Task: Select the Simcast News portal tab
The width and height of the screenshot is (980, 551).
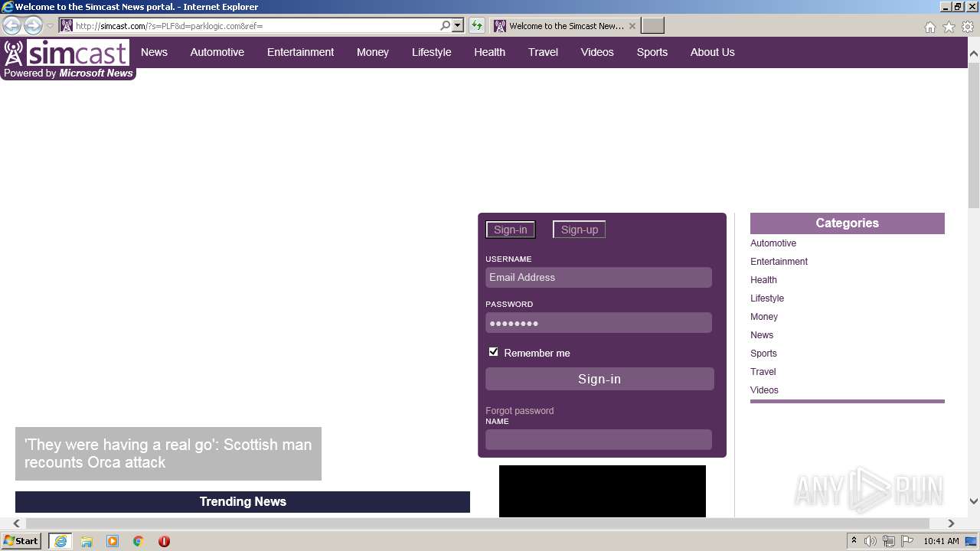Action: [x=565, y=26]
